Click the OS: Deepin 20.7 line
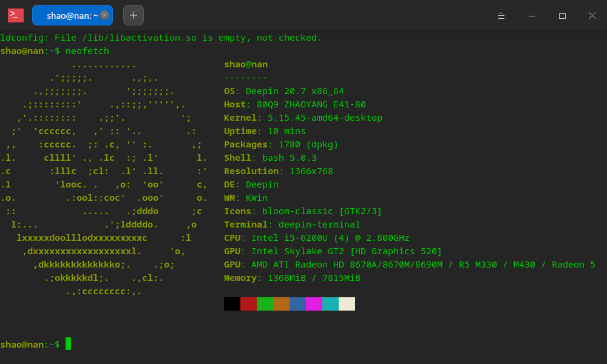607x364 pixels. [x=285, y=91]
